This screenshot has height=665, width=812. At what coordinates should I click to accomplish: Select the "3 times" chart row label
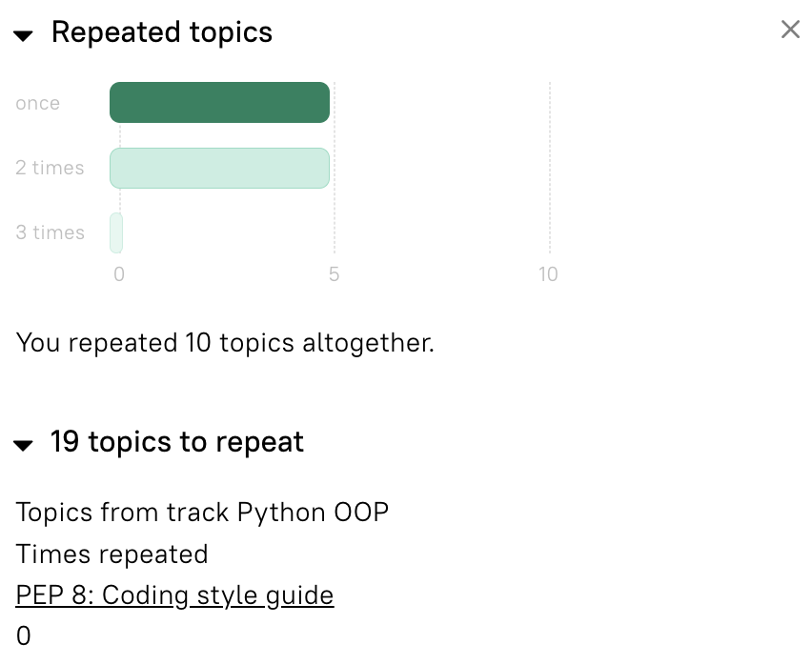(50, 232)
